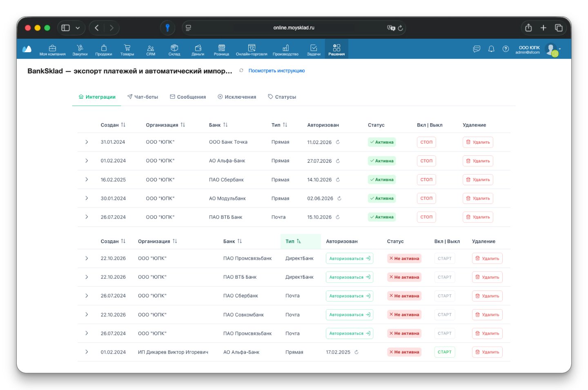
Task: Open the chat messages icon in header
Action: 477,49
